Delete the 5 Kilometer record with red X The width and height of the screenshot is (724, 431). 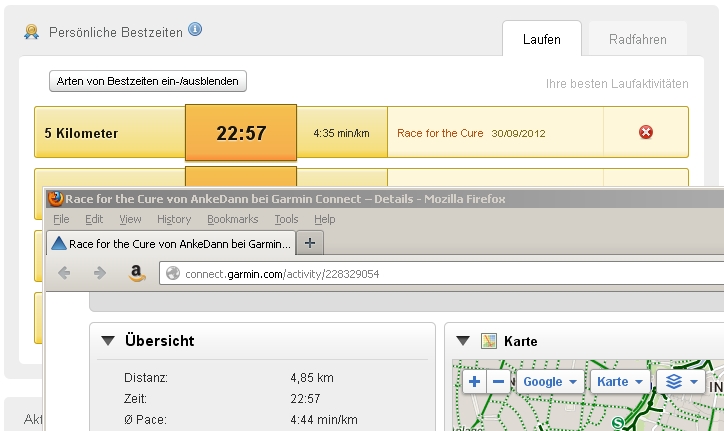point(645,132)
